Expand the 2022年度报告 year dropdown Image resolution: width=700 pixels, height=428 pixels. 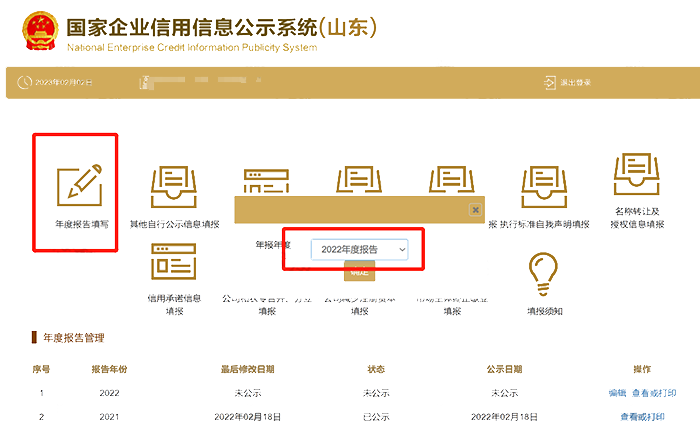click(x=359, y=249)
